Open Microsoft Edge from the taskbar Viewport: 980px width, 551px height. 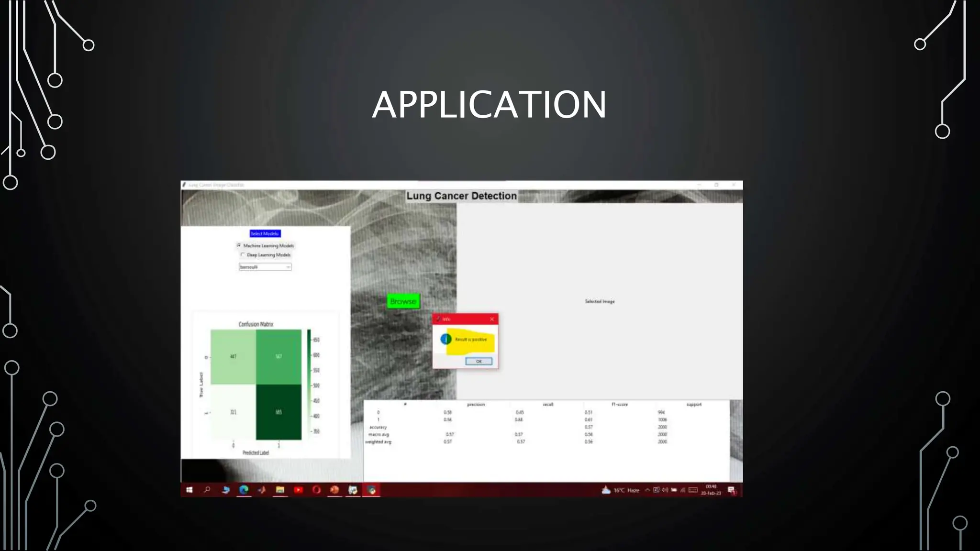(x=244, y=490)
